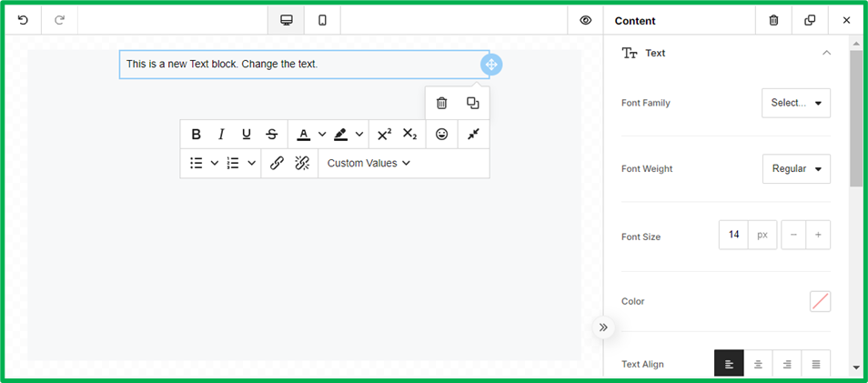Click the highlighter background color icon
This screenshot has height=383, width=868.
pos(340,135)
